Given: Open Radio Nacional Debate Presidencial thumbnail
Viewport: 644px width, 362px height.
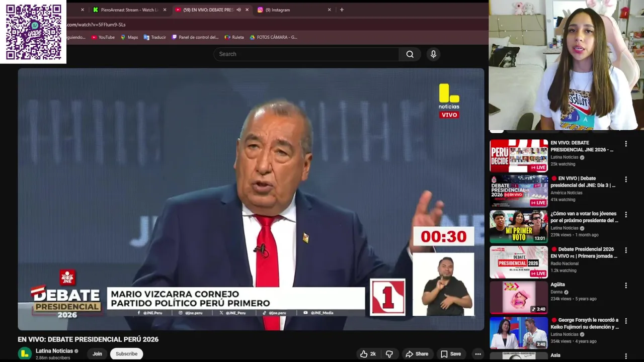Looking at the screenshot, I should 519,262.
